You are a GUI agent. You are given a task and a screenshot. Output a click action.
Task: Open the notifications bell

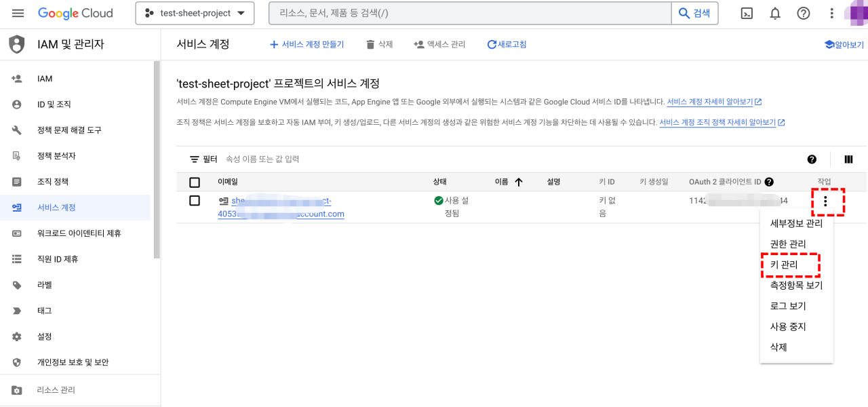pos(775,14)
